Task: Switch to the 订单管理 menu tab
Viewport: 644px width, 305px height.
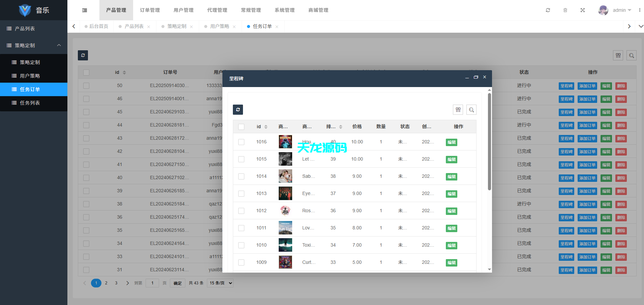Action: tap(150, 10)
